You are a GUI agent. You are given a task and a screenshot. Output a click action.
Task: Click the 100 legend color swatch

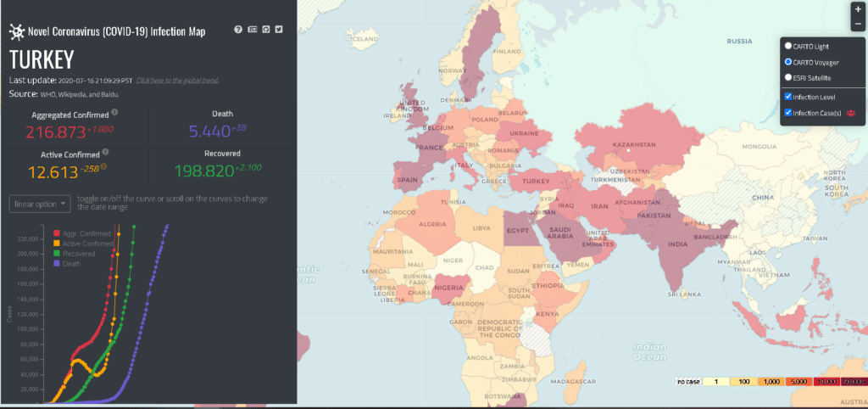tap(744, 381)
